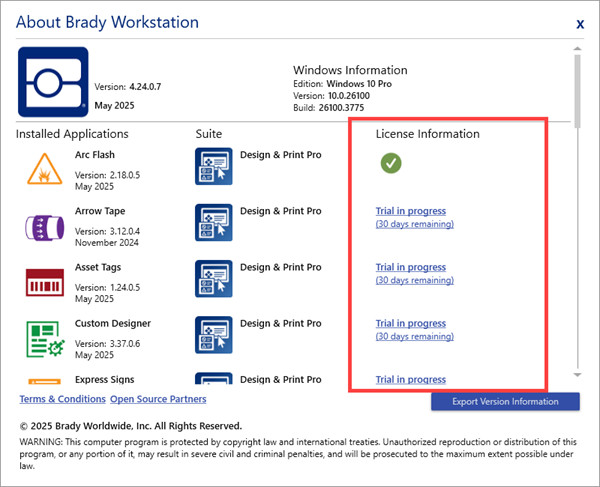The image size is (600, 487).
Task: Open Arrow Tape 'Trial in progress' link
Action: click(411, 211)
